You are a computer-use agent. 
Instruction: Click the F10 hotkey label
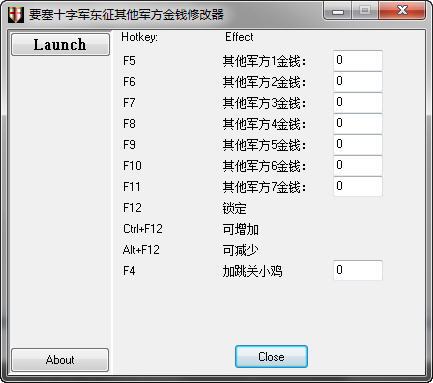(x=132, y=166)
